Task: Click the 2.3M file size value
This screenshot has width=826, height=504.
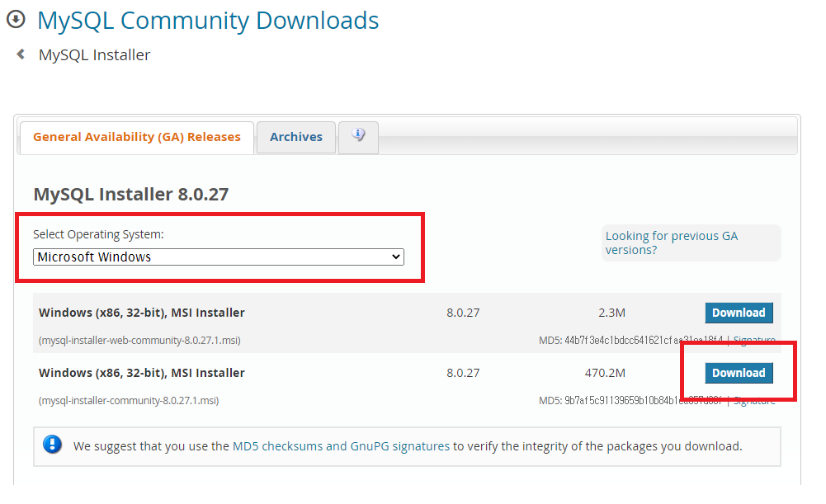Action: tap(611, 313)
